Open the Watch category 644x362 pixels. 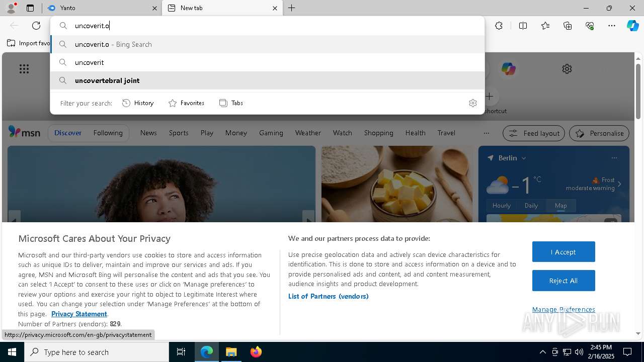click(342, 133)
